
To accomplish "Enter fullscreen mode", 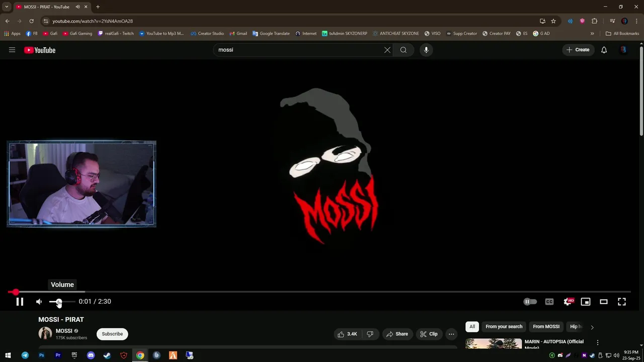I will tap(622, 302).
